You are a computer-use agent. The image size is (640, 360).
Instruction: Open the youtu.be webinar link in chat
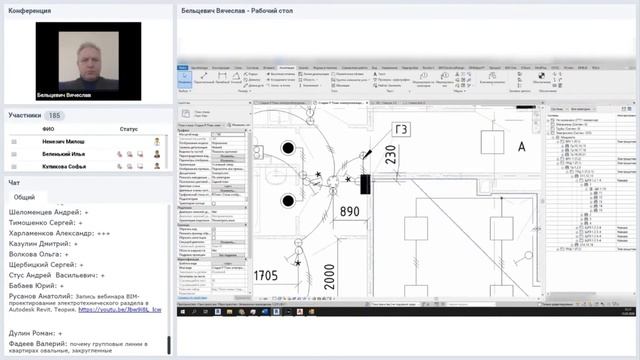pos(120,310)
